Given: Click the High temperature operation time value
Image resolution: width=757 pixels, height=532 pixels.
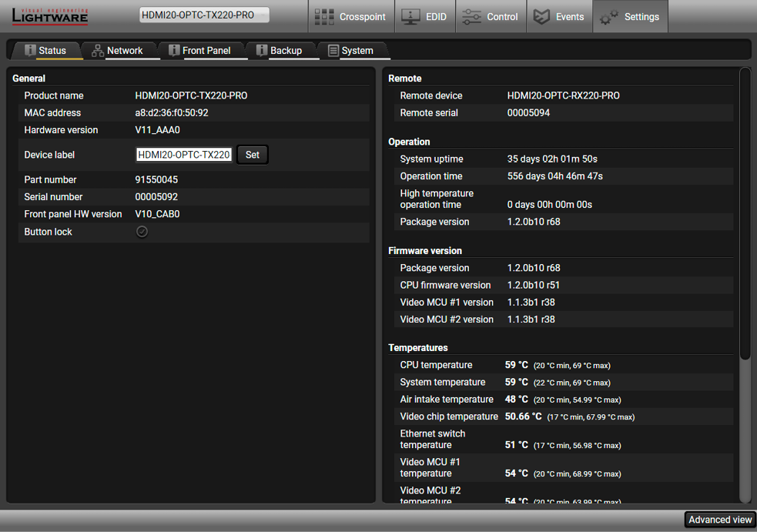Looking at the screenshot, I should point(549,205).
